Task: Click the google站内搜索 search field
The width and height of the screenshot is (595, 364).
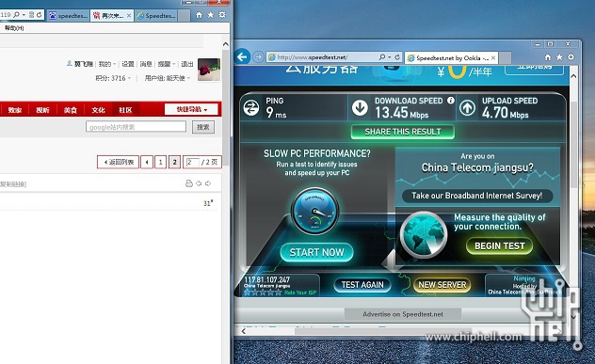Action: click(x=136, y=127)
